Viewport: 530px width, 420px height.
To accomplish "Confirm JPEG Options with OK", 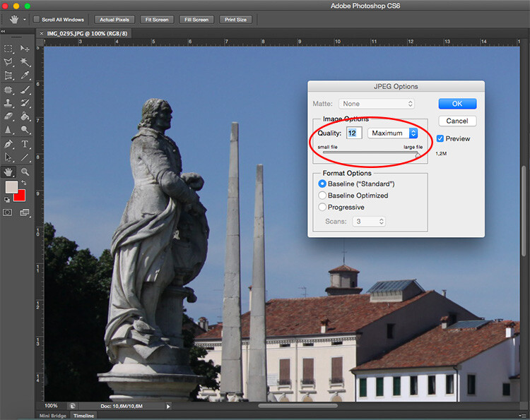I will coord(457,104).
